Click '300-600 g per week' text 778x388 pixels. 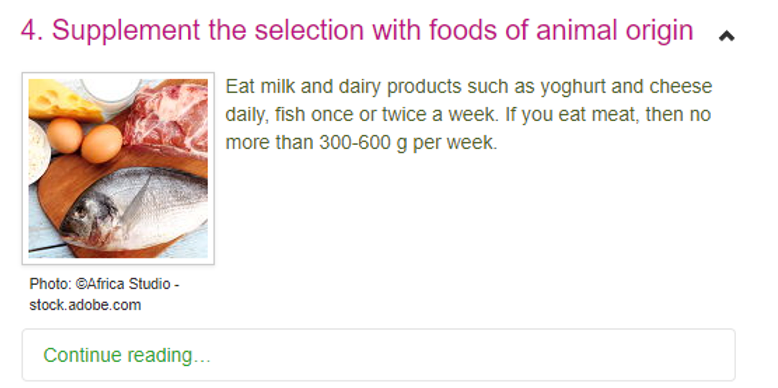tap(408, 143)
